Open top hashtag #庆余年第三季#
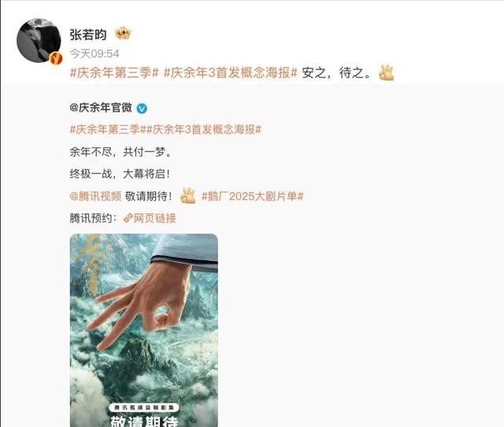This screenshot has width=504, height=427. (114, 73)
